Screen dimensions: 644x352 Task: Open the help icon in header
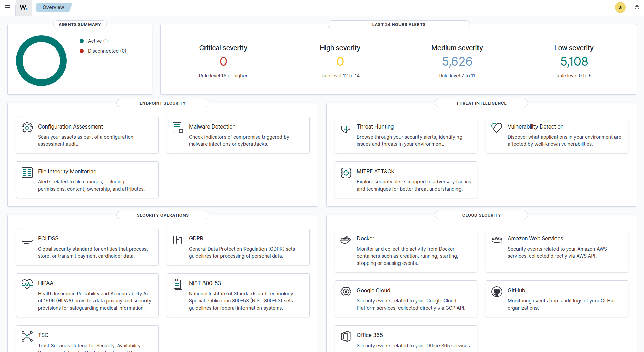tap(637, 7)
